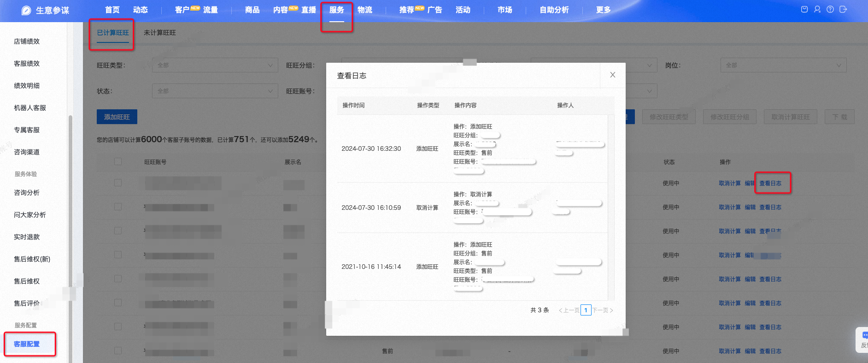This screenshot has width=868, height=363.
Task: Switch to 已计算旺旺 tab
Action: click(113, 33)
